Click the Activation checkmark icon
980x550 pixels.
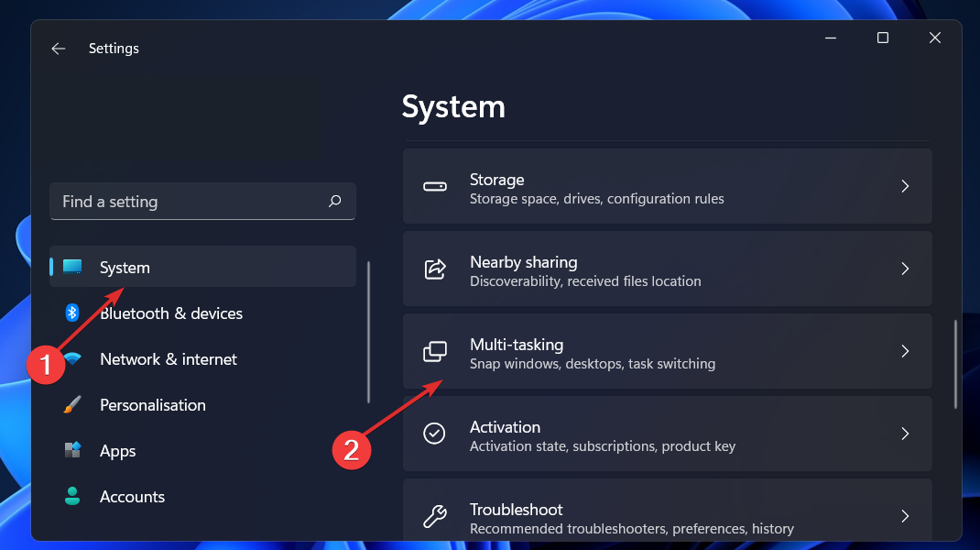click(x=434, y=434)
